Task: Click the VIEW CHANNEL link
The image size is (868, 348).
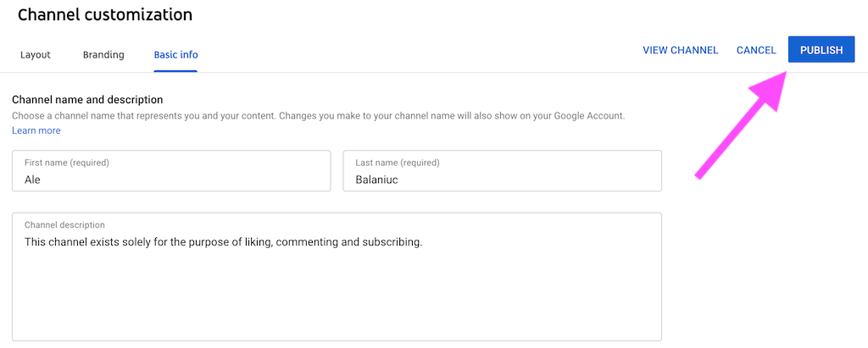Action: tap(681, 50)
